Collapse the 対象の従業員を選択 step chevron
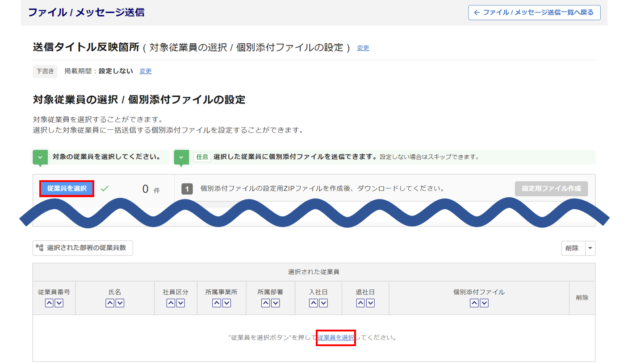632x364 pixels. 40,157
